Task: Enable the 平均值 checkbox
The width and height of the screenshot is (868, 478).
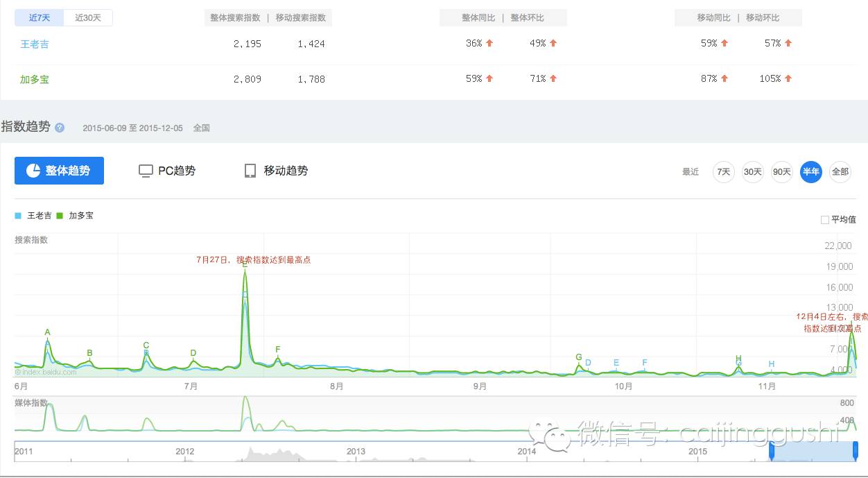Action: [x=825, y=220]
